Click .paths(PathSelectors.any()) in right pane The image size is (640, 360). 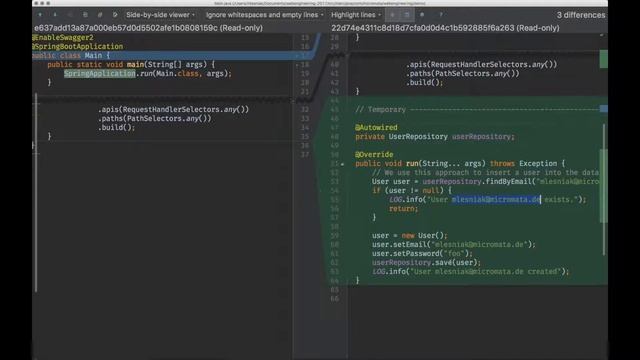pos(462,73)
